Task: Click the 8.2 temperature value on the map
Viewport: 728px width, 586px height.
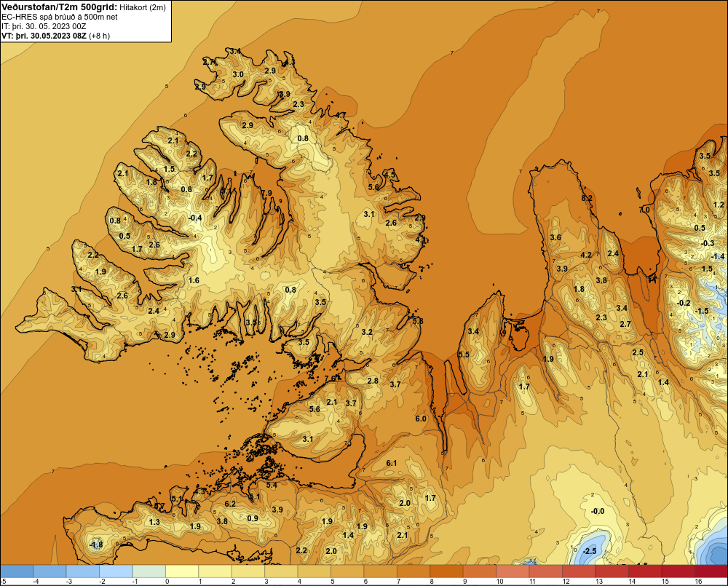Action: [587, 198]
